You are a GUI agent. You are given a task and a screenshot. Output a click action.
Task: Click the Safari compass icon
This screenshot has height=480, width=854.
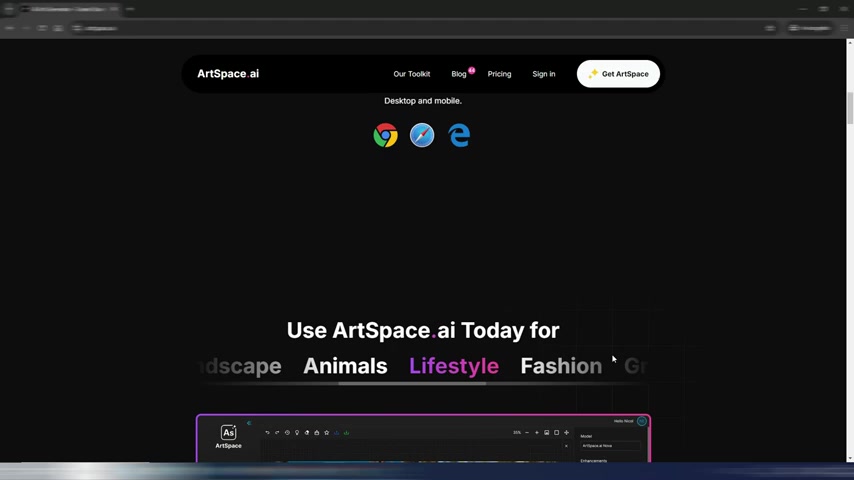[x=422, y=135]
